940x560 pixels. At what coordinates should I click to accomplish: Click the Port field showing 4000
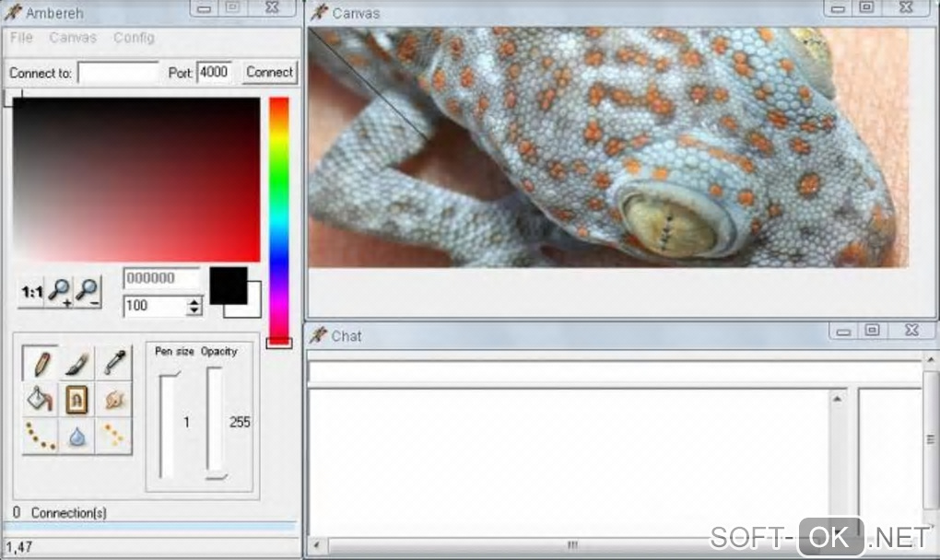pyautogui.click(x=214, y=73)
